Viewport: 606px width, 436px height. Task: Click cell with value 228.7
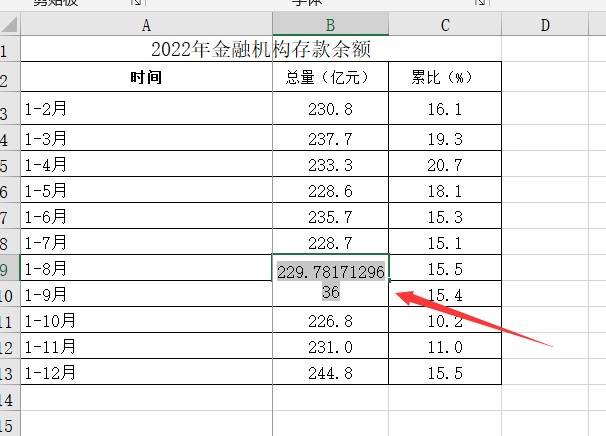click(x=330, y=242)
